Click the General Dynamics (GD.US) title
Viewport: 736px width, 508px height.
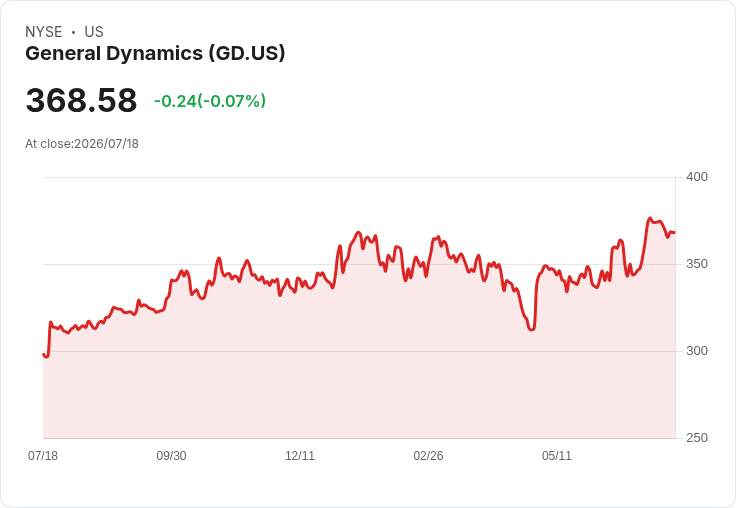pos(155,54)
